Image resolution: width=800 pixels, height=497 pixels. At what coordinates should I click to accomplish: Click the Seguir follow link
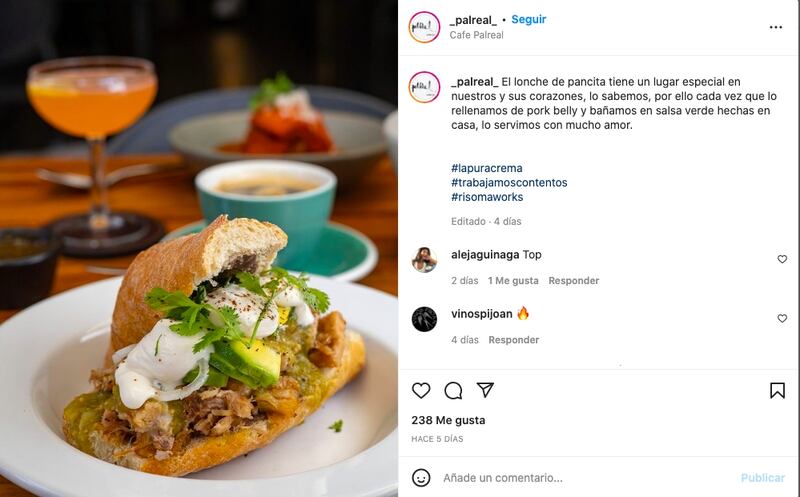[x=529, y=19]
